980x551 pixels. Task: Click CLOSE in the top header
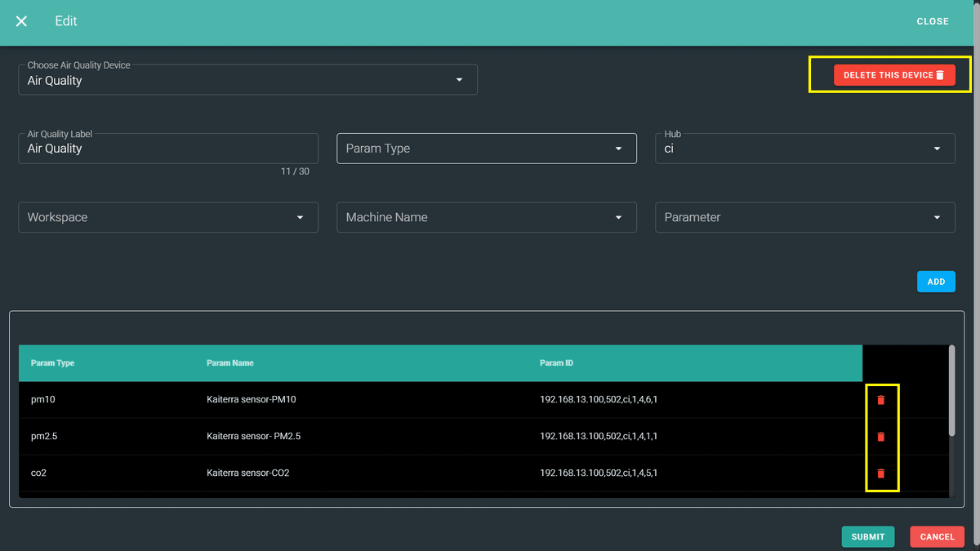tap(932, 21)
